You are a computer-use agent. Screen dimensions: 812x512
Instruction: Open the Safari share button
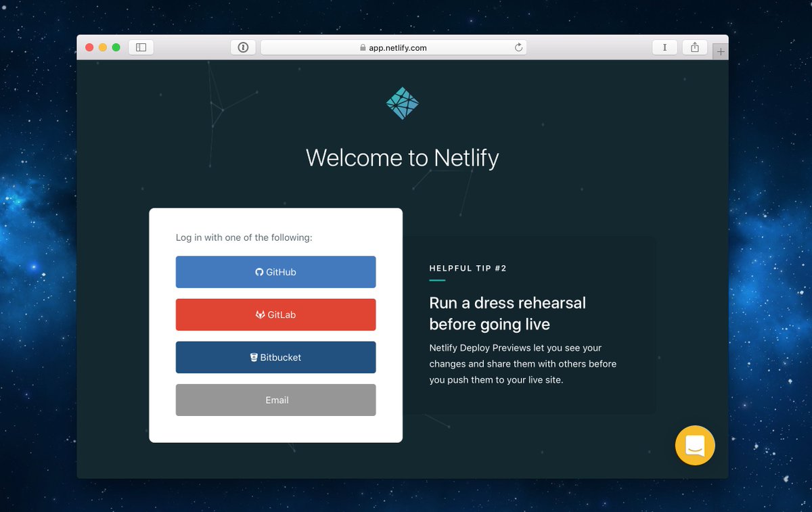point(695,47)
